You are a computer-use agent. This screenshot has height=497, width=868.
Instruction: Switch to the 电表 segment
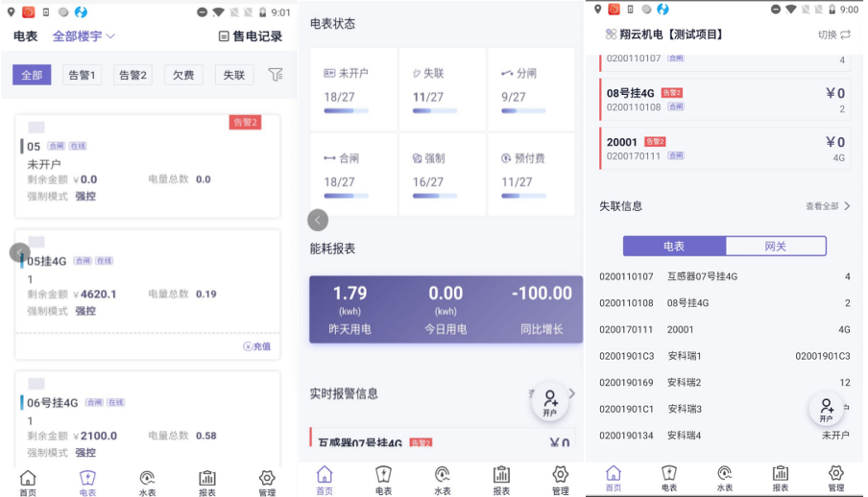[674, 247]
